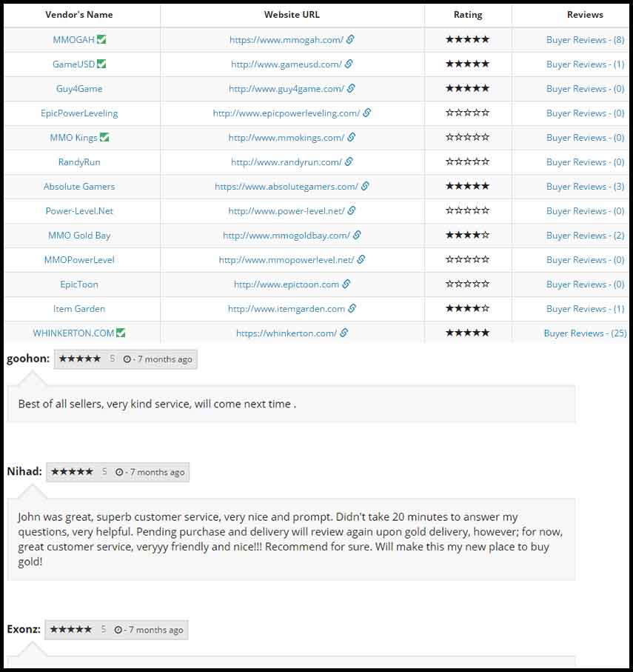633x672 pixels.
Task: Visit the https://whinkerton.com/ URL
Action: click(286, 333)
